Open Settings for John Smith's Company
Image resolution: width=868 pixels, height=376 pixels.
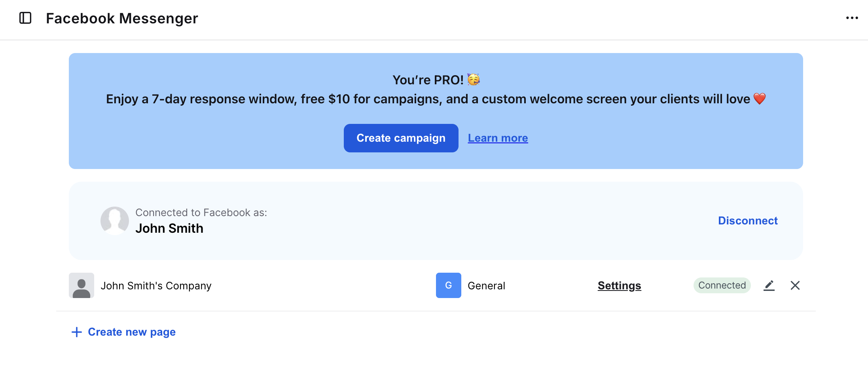pyautogui.click(x=619, y=286)
